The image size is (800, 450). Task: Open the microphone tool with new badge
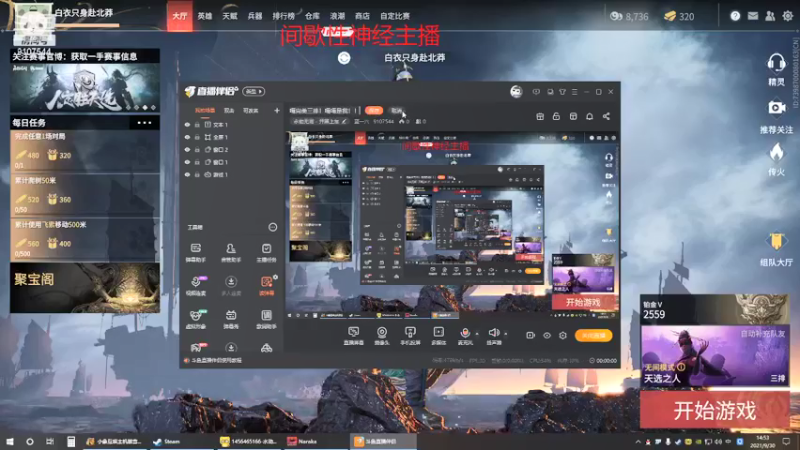click(196, 286)
